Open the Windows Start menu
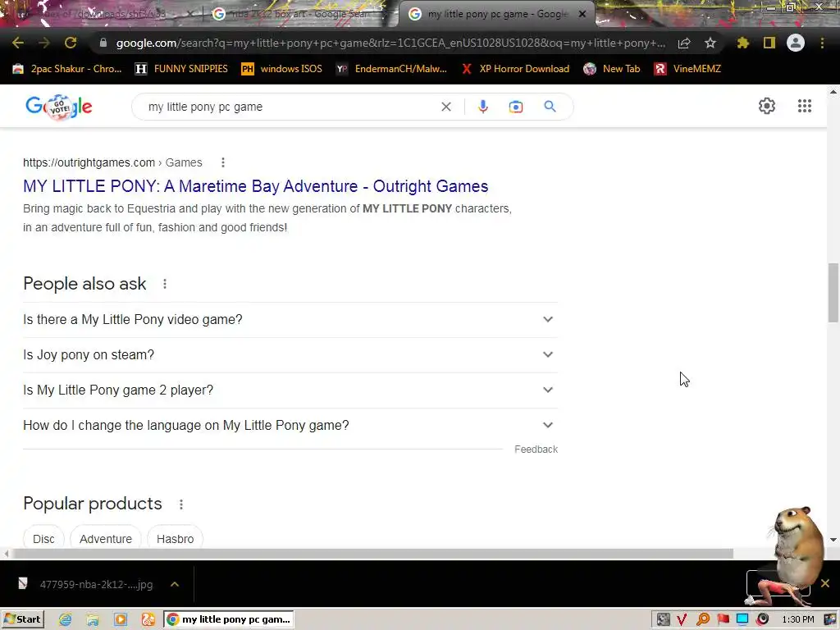This screenshot has width=840, height=630. [22, 620]
